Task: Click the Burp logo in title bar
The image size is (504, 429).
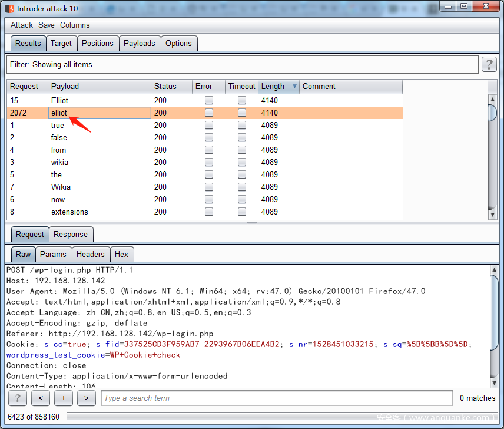Action: click(9, 8)
